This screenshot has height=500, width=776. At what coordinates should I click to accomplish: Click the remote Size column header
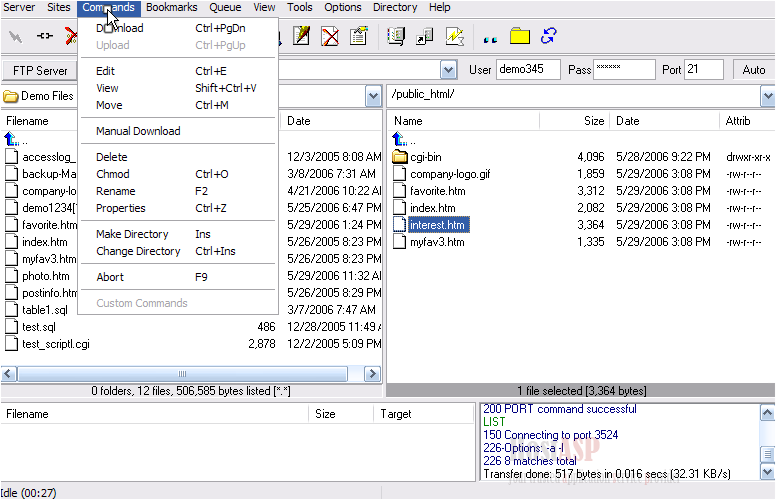pyautogui.click(x=574, y=121)
